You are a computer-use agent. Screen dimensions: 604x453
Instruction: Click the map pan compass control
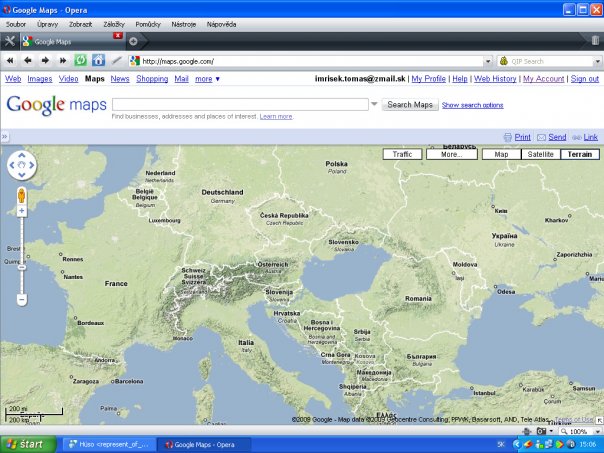point(21,166)
